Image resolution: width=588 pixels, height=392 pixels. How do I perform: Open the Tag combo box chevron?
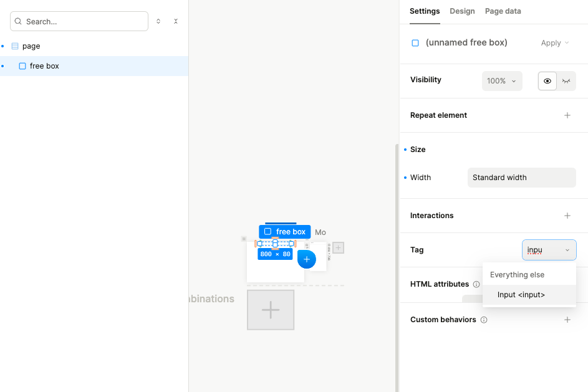point(567,250)
